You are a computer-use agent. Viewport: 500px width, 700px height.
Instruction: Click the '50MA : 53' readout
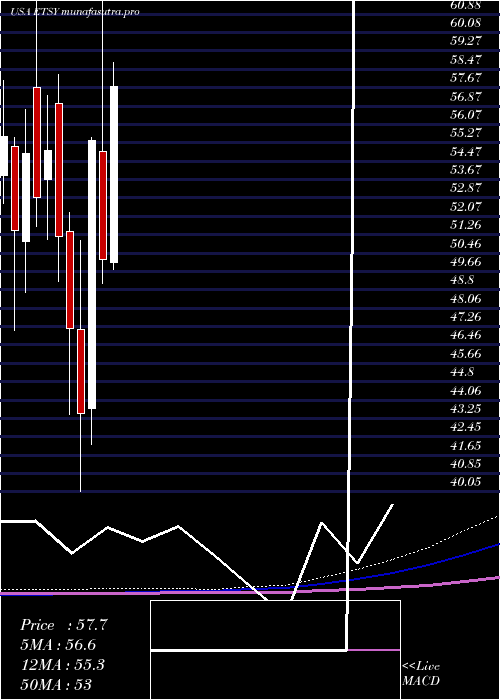[56, 684]
